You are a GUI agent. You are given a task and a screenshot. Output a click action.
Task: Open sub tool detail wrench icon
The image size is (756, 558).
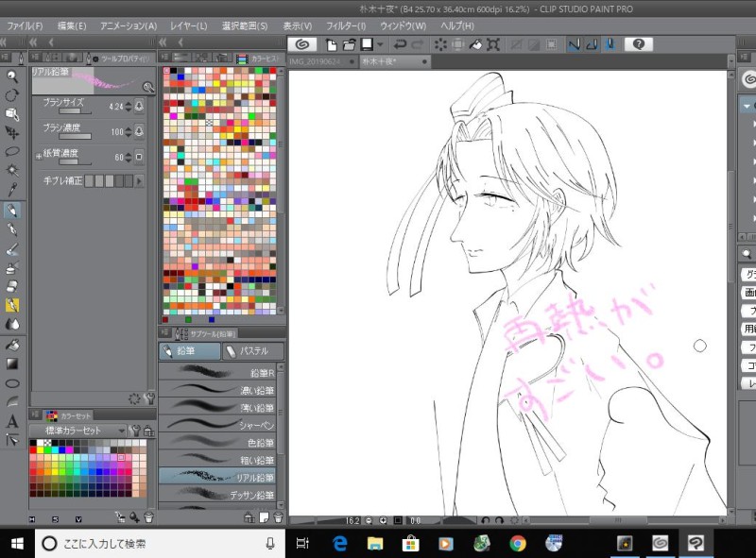click(149, 398)
